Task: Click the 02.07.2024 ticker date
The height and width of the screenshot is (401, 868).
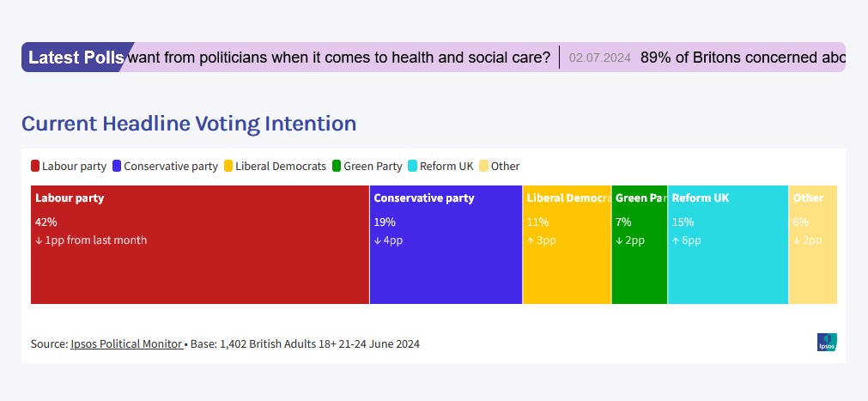Action: click(x=599, y=58)
